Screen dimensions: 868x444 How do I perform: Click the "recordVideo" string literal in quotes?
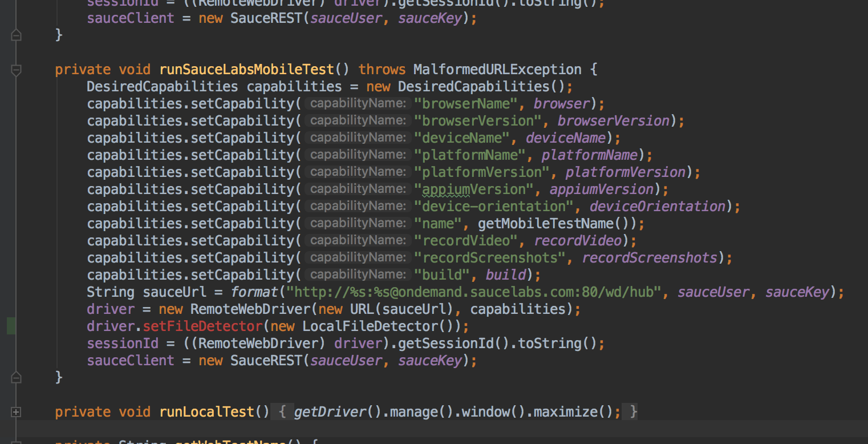pyautogui.click(x=465, y=241)
